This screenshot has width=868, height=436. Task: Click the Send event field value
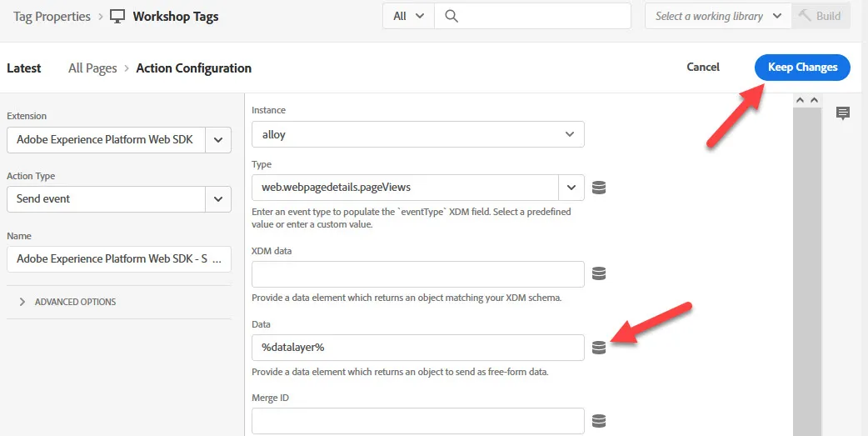(x=43, y=199)
